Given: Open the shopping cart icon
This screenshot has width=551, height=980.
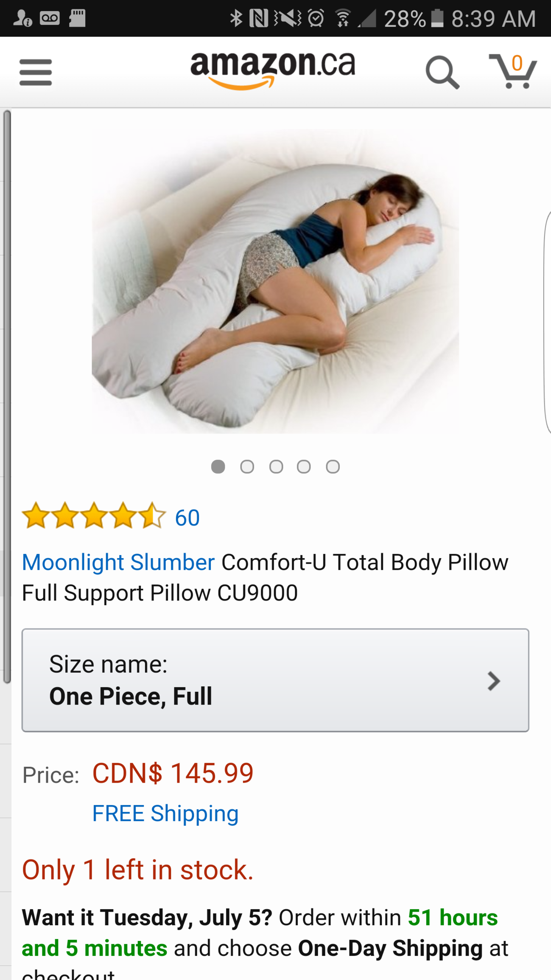Looking at the screenshot, I should 513,71.
